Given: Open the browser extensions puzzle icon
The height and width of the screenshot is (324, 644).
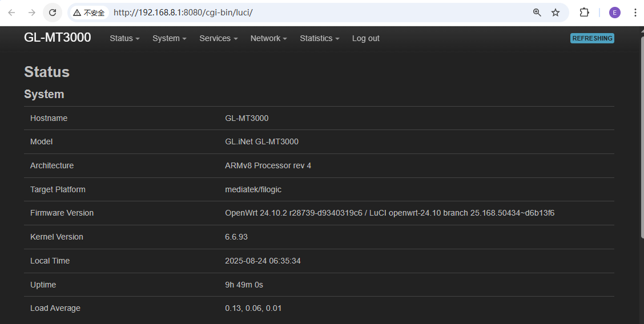Looking at the screenshot, I should point(584,13).
